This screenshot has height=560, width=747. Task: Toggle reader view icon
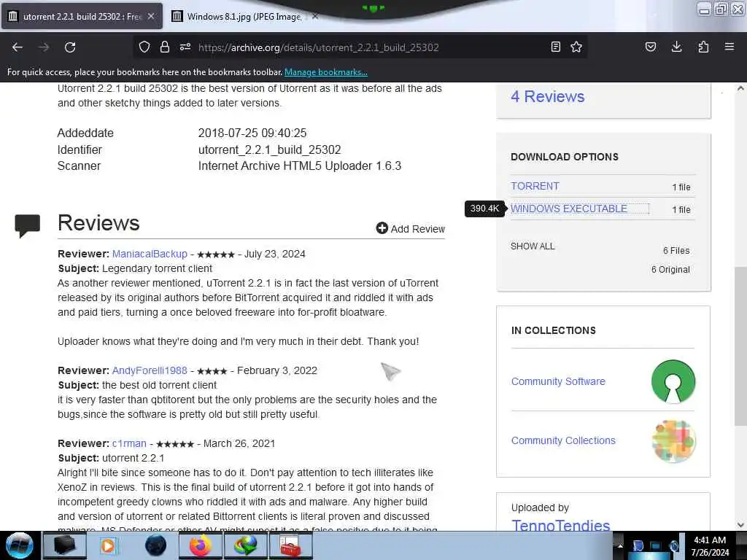[555, 47]
